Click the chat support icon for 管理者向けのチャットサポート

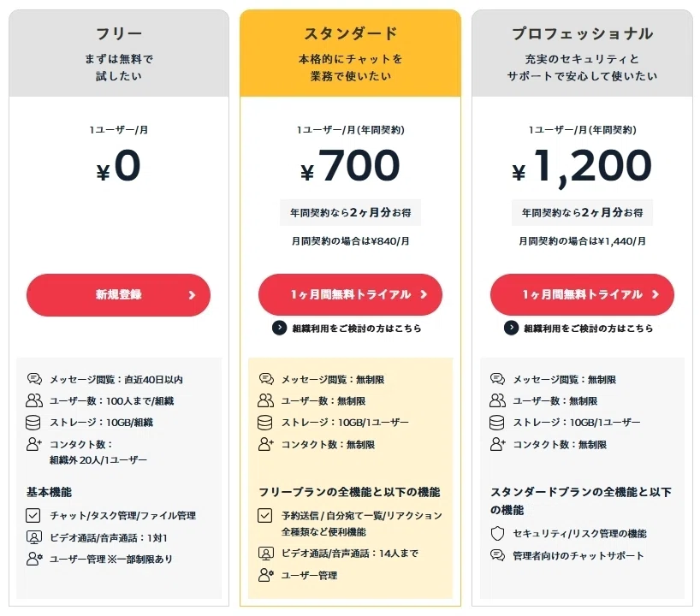coord(497,555)
